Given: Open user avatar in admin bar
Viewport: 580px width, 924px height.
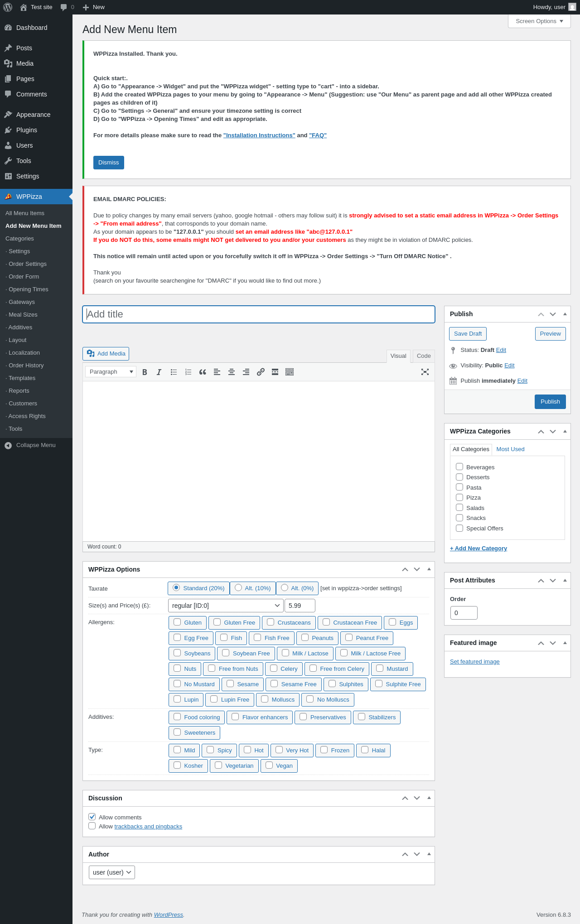Looking at the screenshot, I should pyautogui.click(x=572, y=7).
